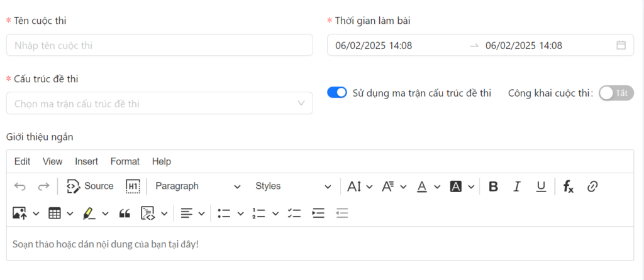Viewport: 644px width, 280px height.
Task: Click the font background color icon
Action: pos(456,186)
